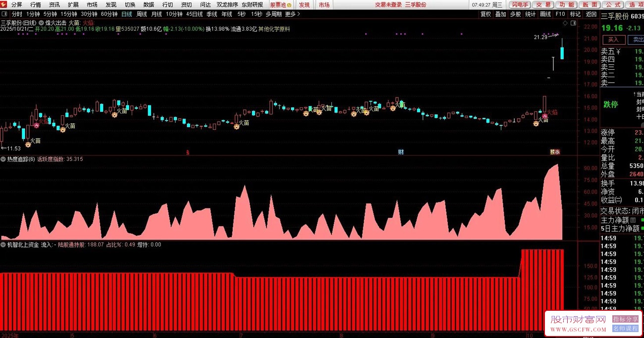644x338 pixels.
Task: Toggle the 叠加 overlay option
Action: point(500,14)
